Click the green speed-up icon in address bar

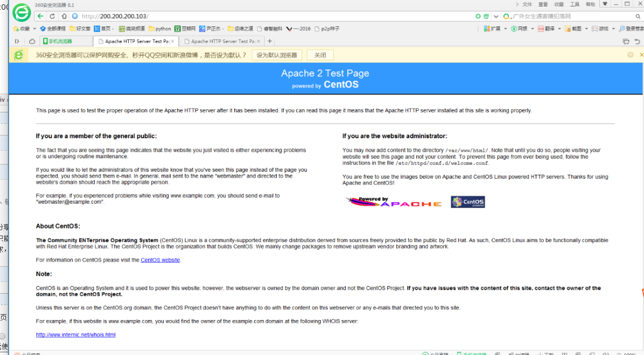(x=478, y=17)
